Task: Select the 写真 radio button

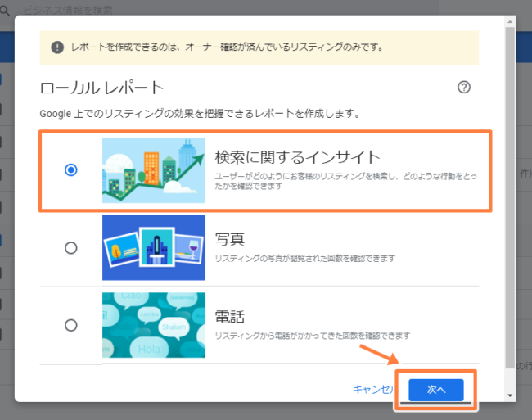Action: tap(71, 248)
